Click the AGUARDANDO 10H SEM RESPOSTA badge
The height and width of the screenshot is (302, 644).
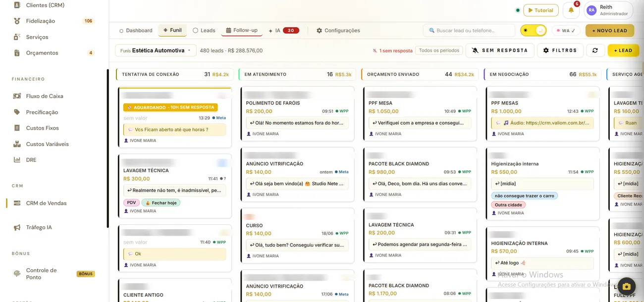pyautogui.click(x=170, y=107)
